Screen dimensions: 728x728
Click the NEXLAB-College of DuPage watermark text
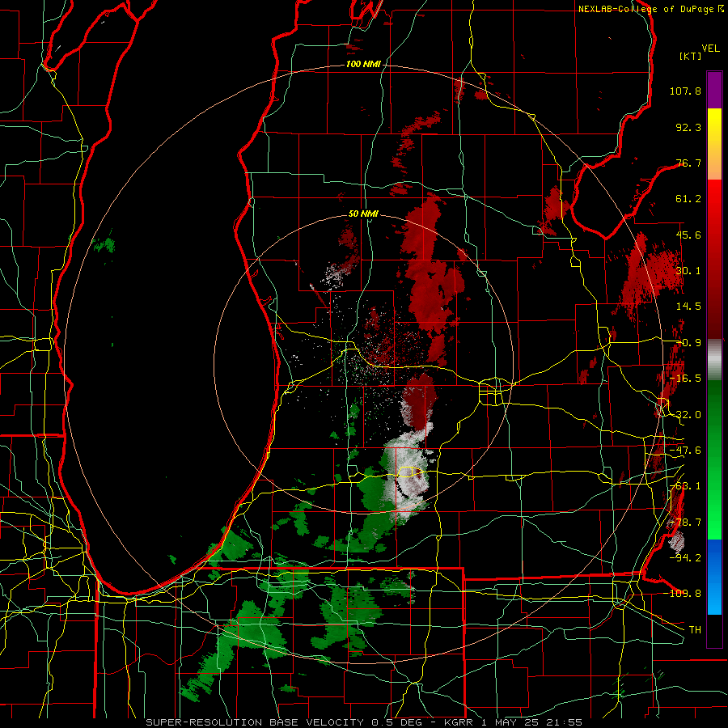tap(650, 9)
